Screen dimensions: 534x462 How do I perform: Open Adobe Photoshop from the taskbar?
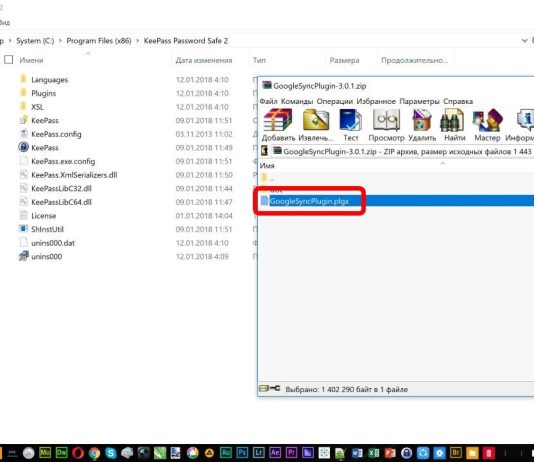tap(242, 453)
